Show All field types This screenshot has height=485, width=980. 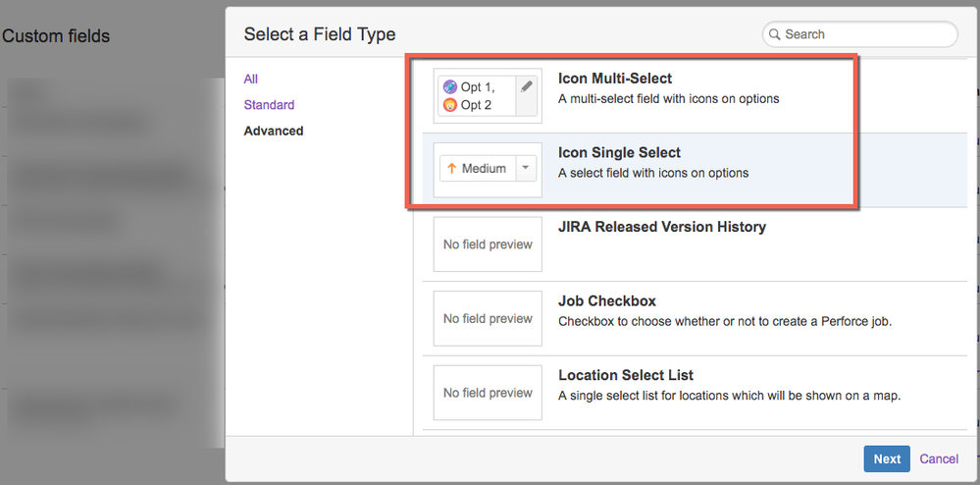(x=251, y=79)
